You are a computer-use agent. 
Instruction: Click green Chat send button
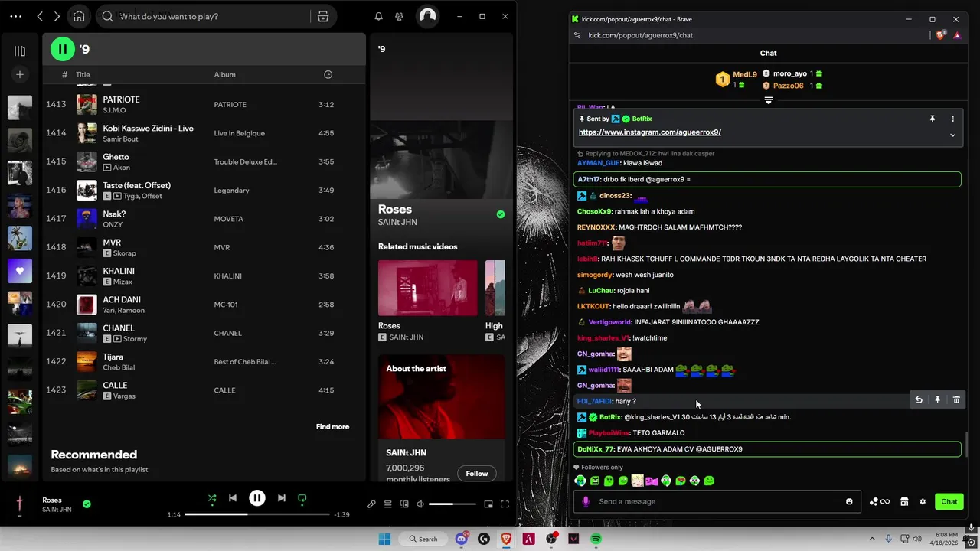tap(949, 501)
